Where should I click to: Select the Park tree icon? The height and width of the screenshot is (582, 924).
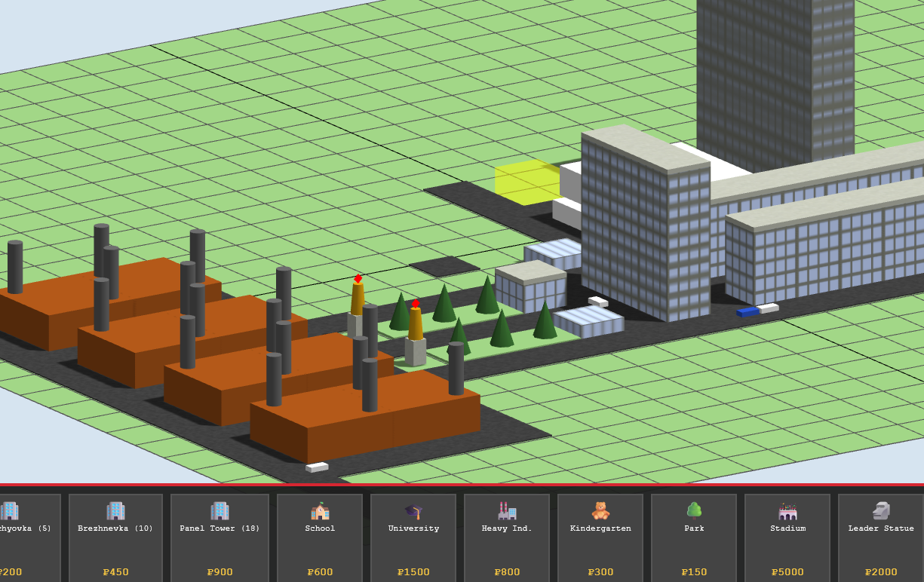[x=694, y=510]
